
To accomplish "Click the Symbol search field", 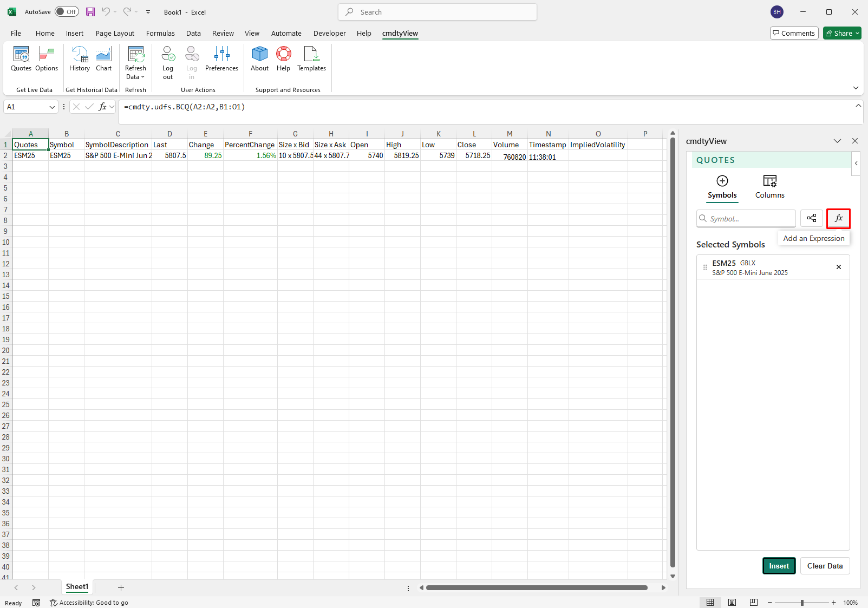I will point(746,218).
